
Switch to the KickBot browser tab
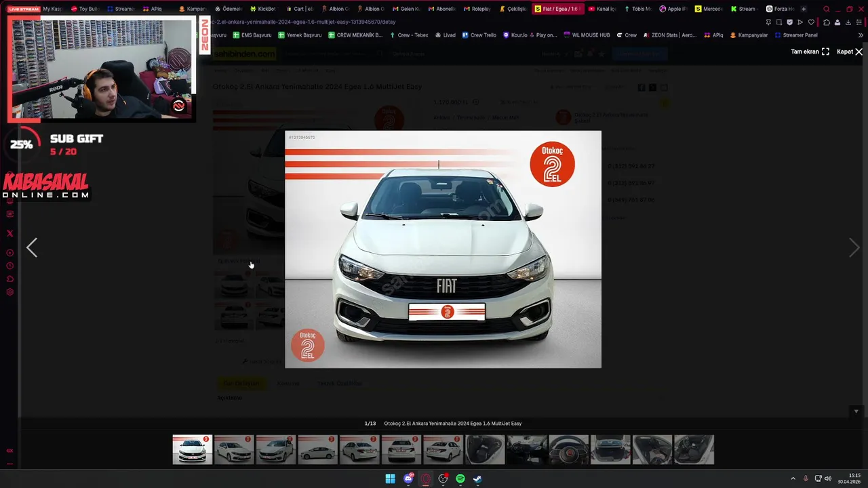[262, 9]
